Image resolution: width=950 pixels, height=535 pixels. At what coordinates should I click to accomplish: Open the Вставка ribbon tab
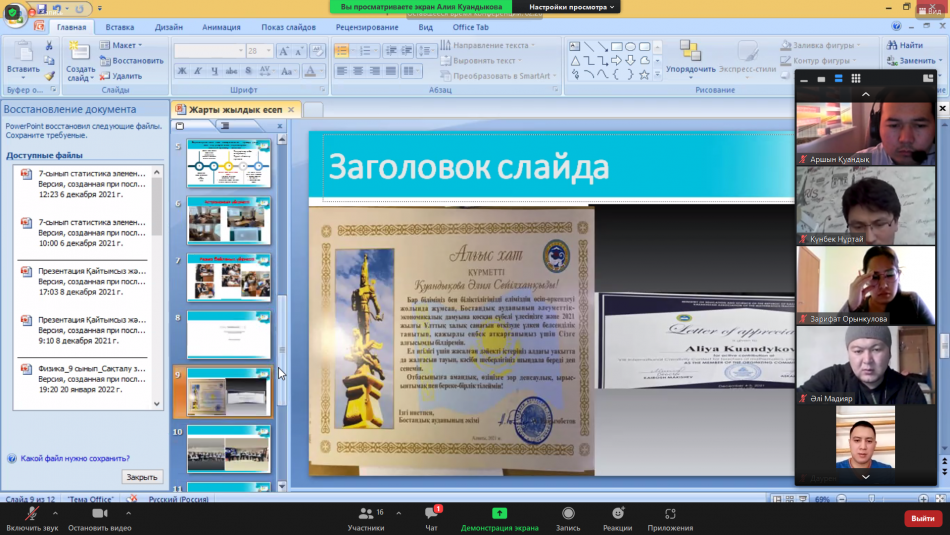(119, 27)
